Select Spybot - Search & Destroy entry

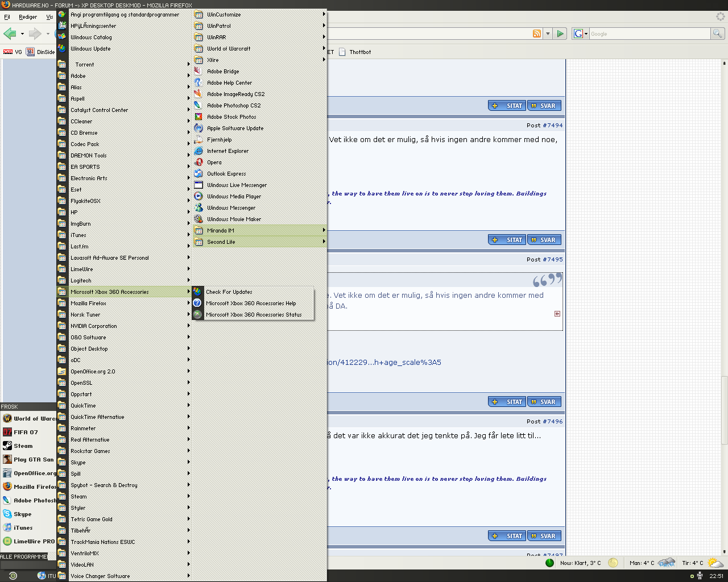point(124,485)
